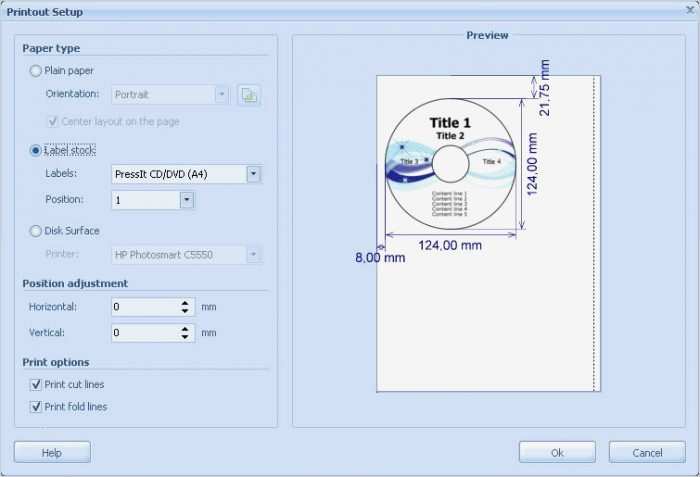Click the Position value field showing 1
Viewport: 700px width, 477px height.
[x=146, y=200]
